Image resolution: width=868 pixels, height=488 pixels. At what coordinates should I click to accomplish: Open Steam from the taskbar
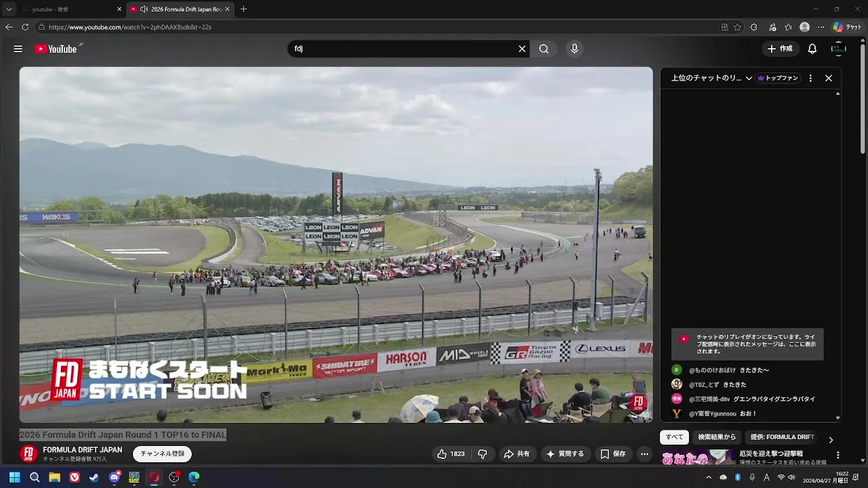pos(94,477)
